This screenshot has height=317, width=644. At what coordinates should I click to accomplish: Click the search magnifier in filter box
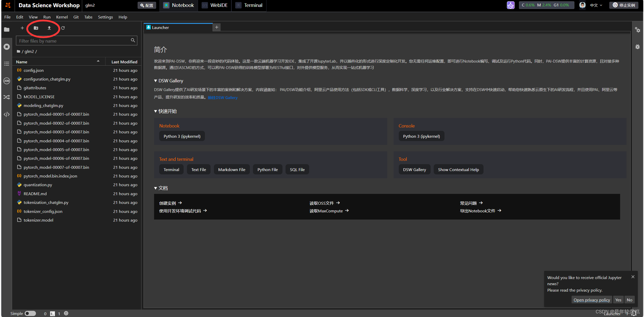click(x=133, y=40)
